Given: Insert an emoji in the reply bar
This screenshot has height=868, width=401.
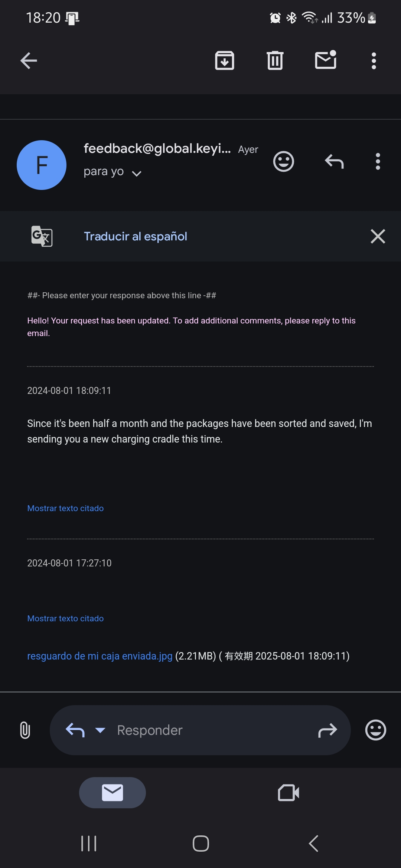Looking at the screenshot, I should point(375,730).
